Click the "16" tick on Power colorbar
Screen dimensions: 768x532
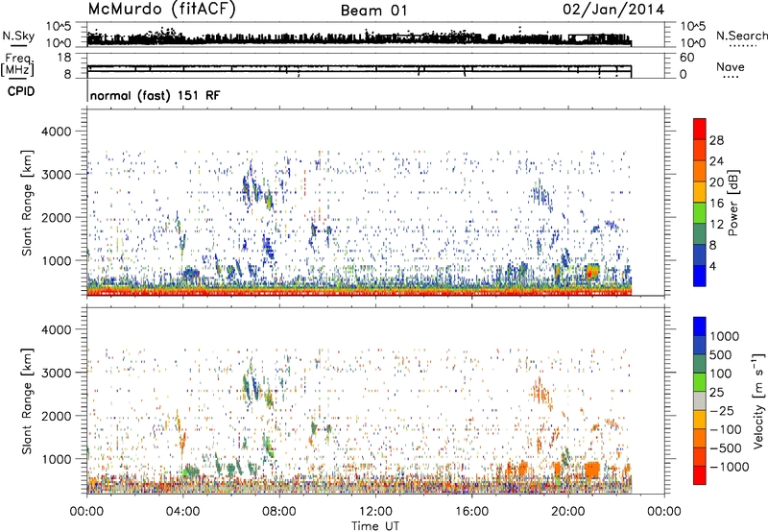click(716, 204)
